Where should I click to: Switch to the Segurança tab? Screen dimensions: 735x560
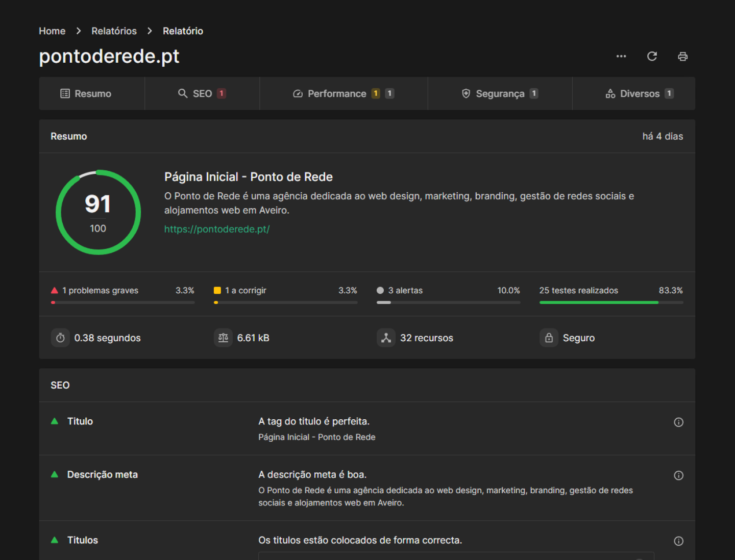(500, 93)
